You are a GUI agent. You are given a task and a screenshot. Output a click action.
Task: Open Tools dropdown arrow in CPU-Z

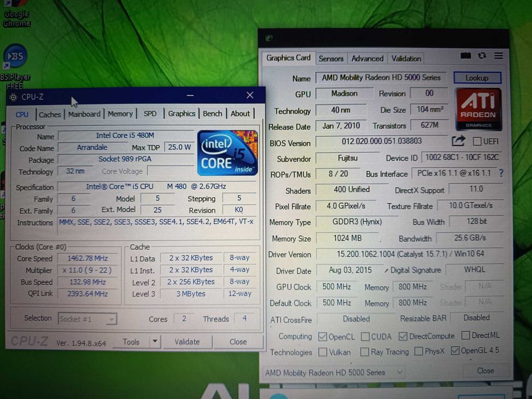click(x=155, y=341)
